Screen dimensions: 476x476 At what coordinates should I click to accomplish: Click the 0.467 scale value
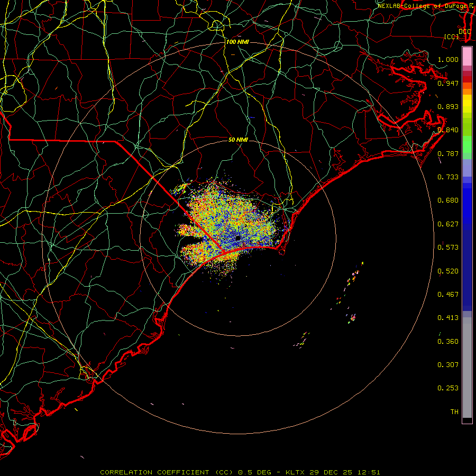(448, 295)
